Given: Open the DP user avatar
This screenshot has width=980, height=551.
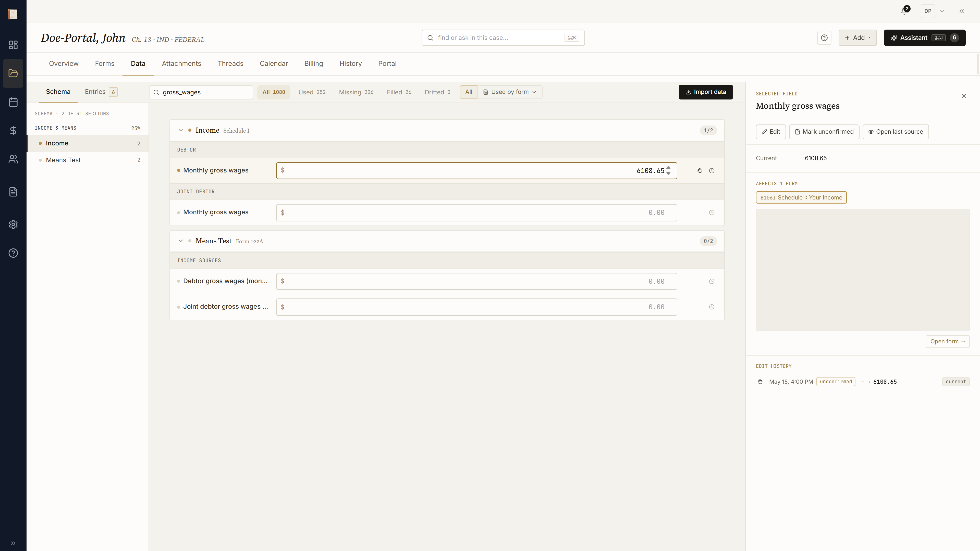Looking at the screenshot, I should [x=928, y=11].
